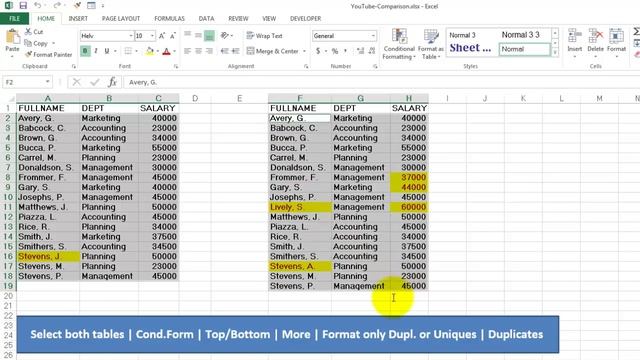Toggle Wrap Text
This screenshot has width=640, height=360.
tap(264, 36)
